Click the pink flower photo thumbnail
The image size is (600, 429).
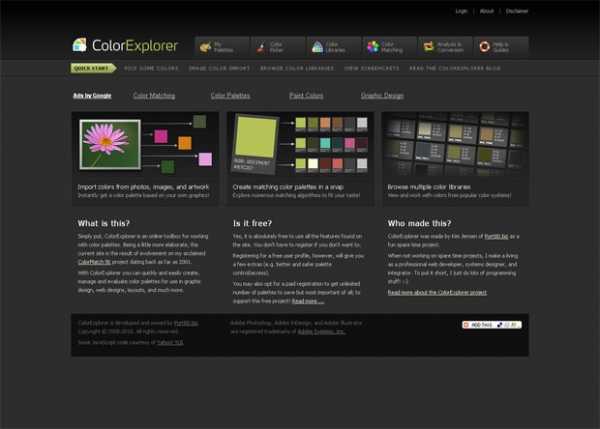coord(105,139)
